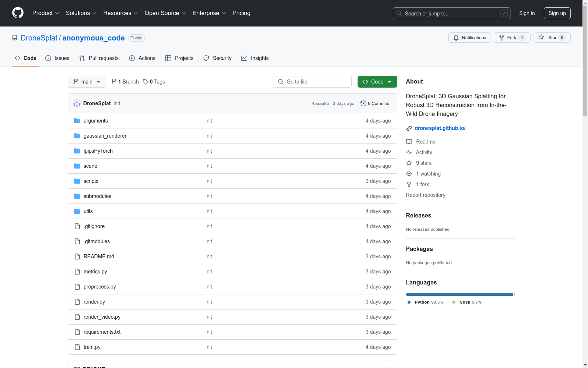This screenshot has width=588, height=368.
Task: Switch to the Issues tab
Action: 57,58
